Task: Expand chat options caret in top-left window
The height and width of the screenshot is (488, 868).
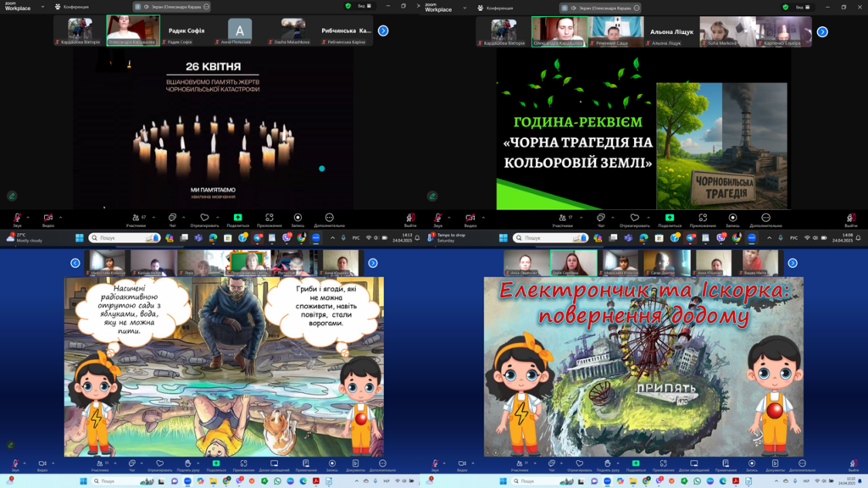Action: point(184,217)
